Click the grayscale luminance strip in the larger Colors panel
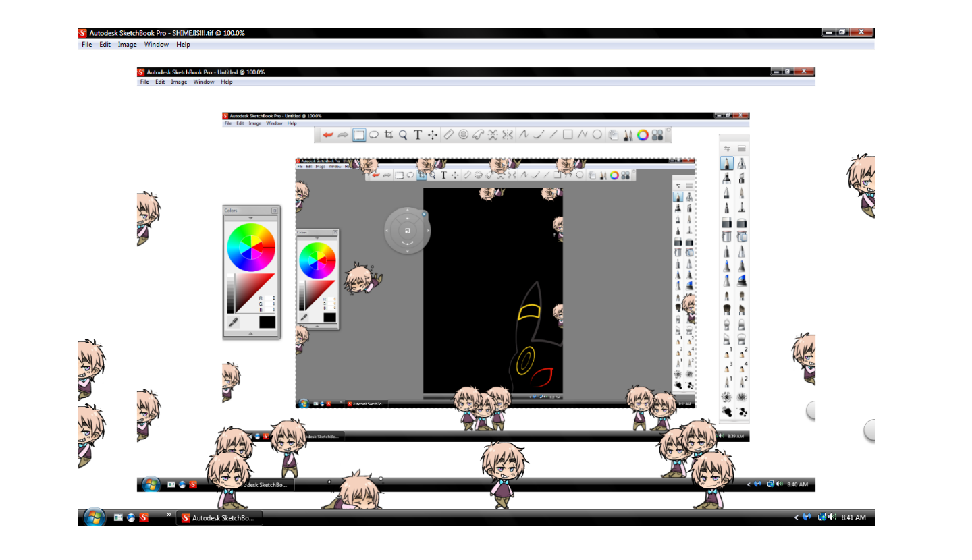The width and height of the screenshot is (972, 560). point(230,293)
